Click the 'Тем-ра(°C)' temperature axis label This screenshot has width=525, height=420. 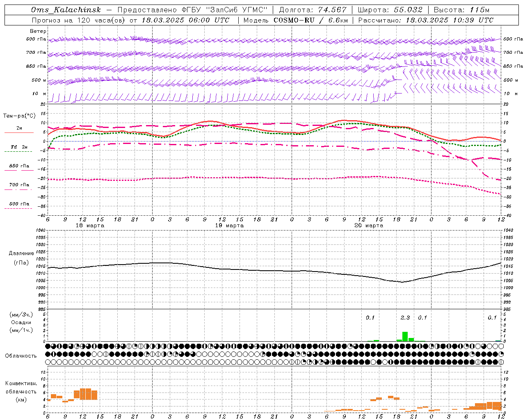(x=19, y=116)
